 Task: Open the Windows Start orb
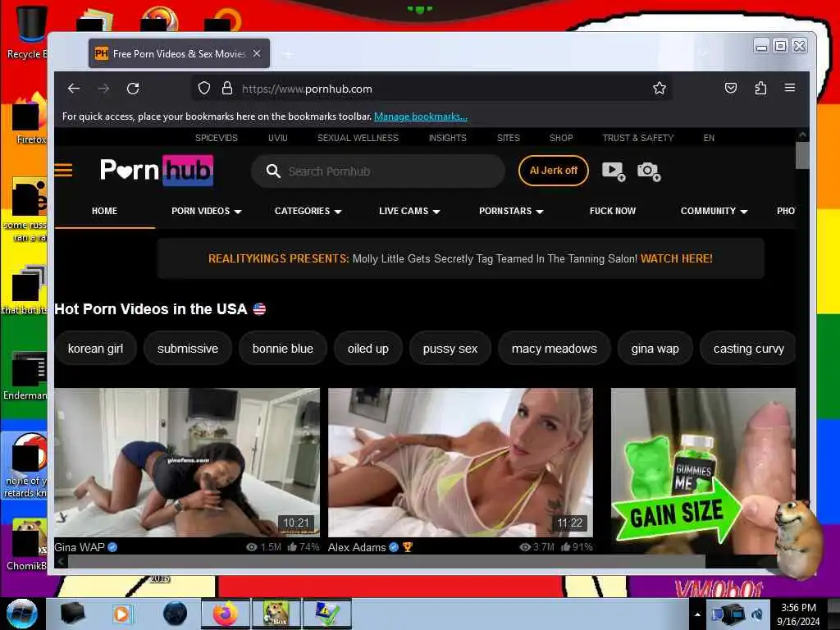[x=21, y=614]
